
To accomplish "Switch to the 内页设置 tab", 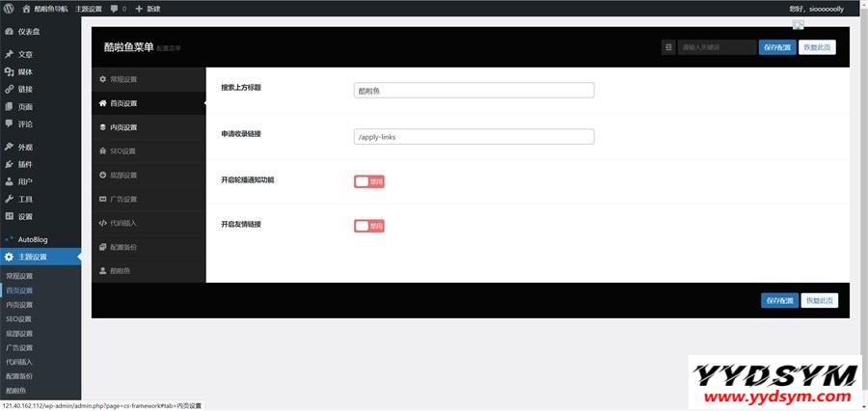I will [123, 127].
